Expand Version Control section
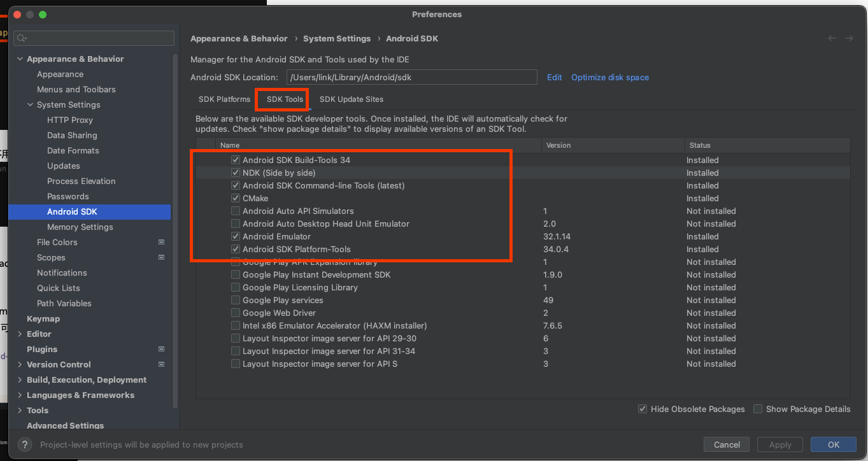868x461 pixels. point(20,364)
